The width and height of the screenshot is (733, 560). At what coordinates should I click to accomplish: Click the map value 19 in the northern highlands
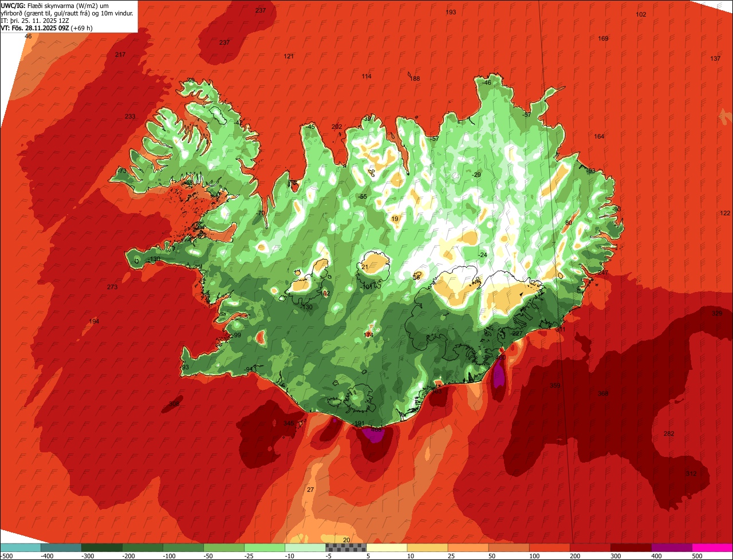(395, 219)
